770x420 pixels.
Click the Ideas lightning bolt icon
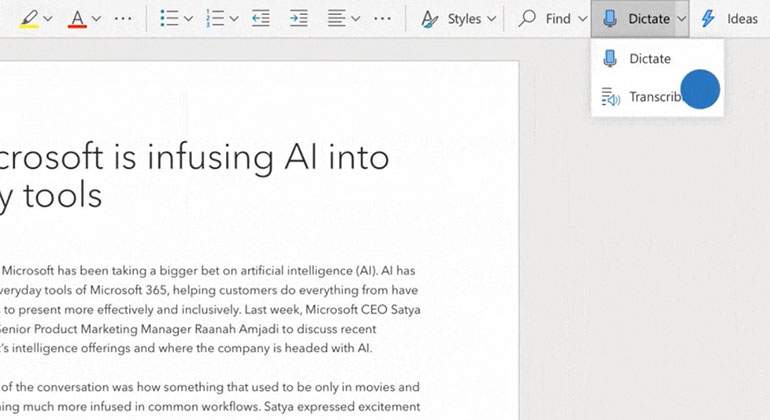pyautogui.click(x=708, y=19)
